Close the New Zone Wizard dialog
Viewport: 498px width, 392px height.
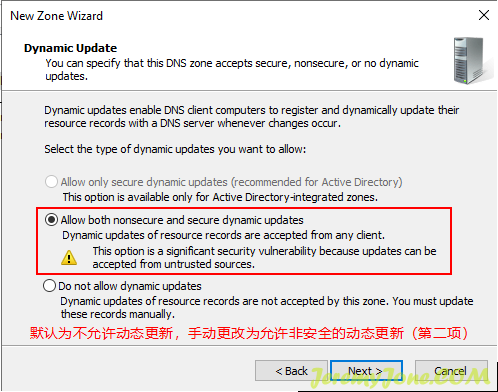(484, 15)
